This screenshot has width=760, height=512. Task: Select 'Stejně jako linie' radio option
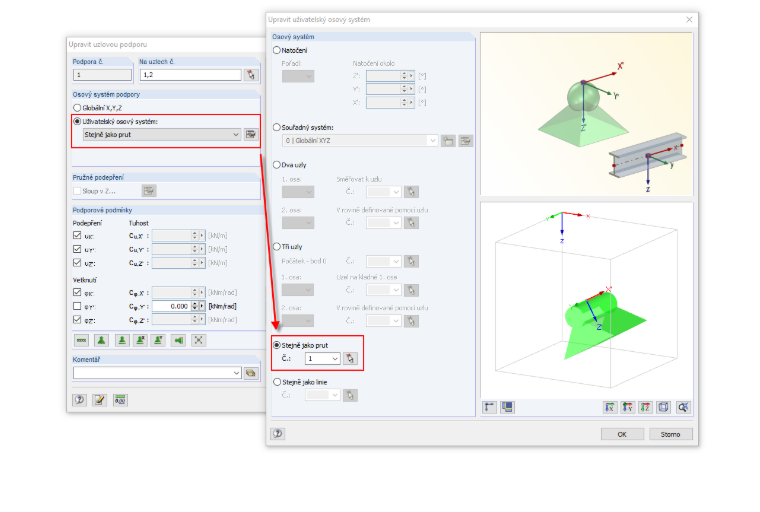(277, 382)
